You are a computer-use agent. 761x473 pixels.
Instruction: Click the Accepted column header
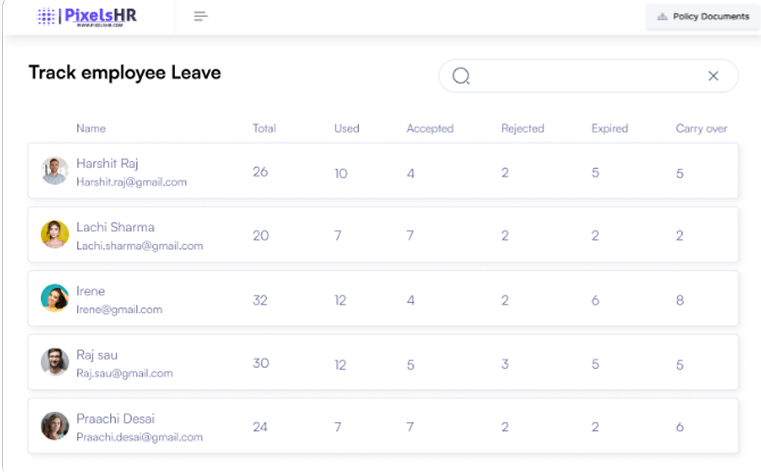(x=430, y=129)
